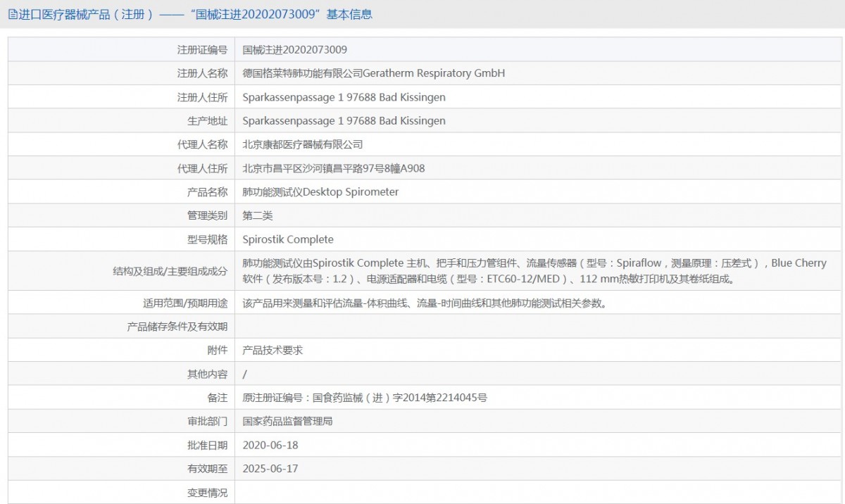This screenshot has height=504, width=845.
Task: Click the 结构及组成/主要组成成分 label
Action: [170, 271]
